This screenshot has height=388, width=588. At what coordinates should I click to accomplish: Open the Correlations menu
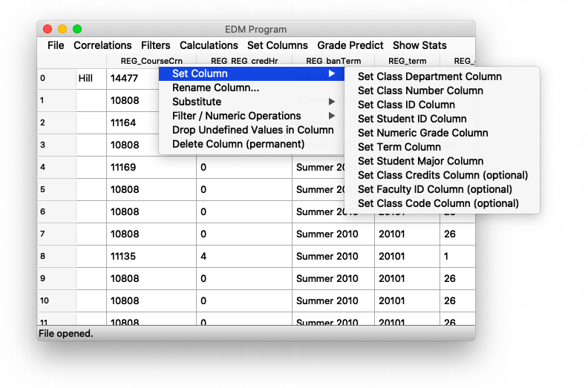tap(102, 45)
